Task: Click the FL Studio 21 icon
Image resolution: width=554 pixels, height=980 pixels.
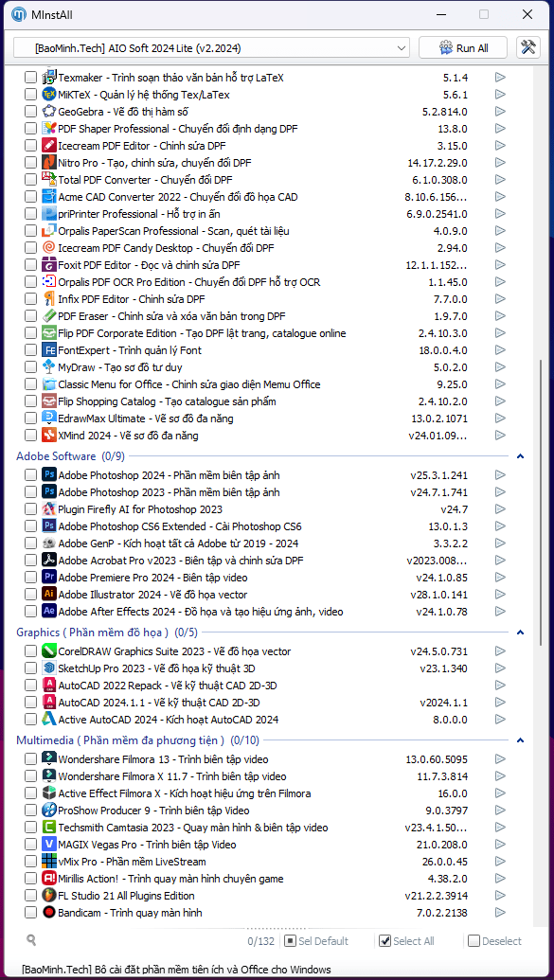Action: [49, 896]
